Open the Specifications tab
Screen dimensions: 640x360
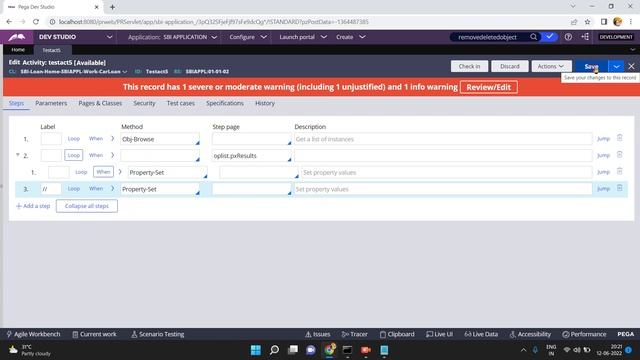click(224, 103)
